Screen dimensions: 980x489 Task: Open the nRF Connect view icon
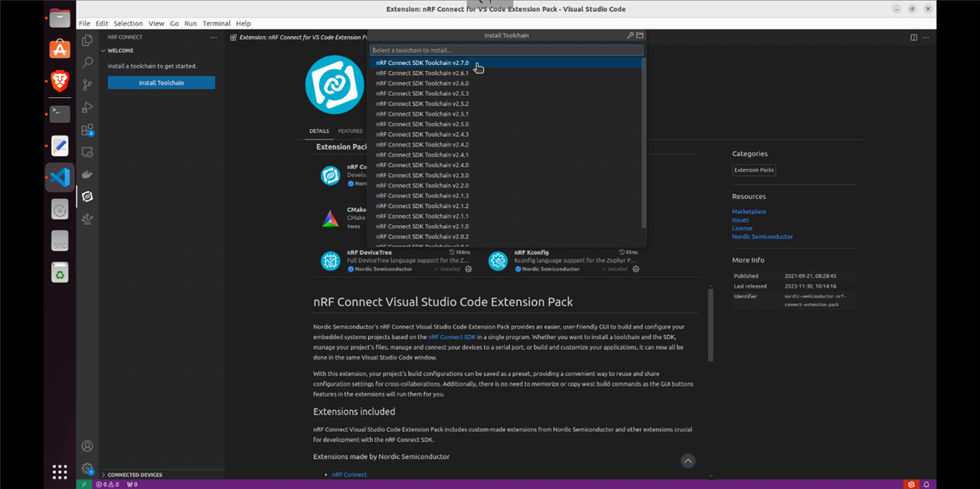[87, 197]
